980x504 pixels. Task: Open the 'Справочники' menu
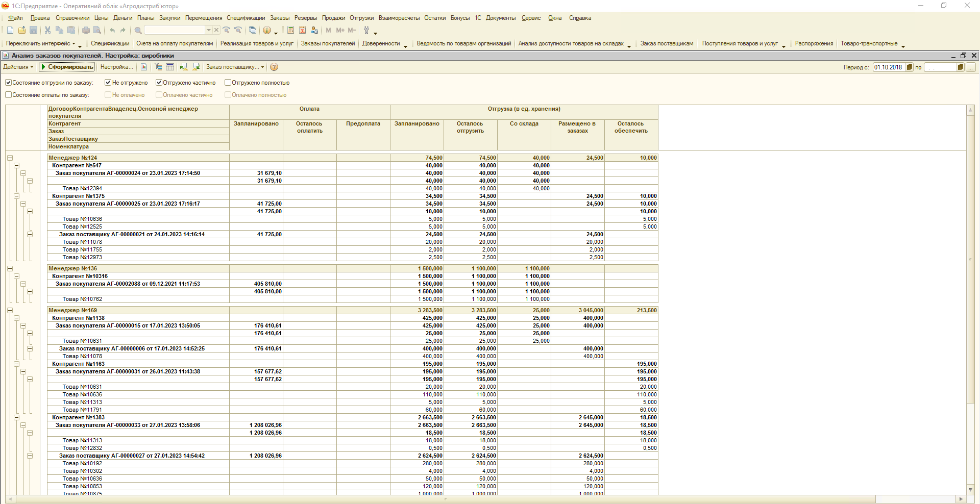click(x=72, y=18)
